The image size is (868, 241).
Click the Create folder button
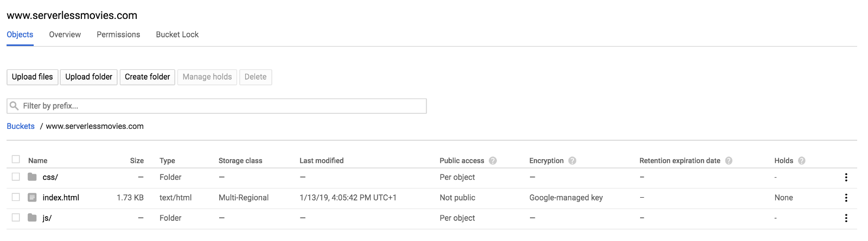pos(148,77)
